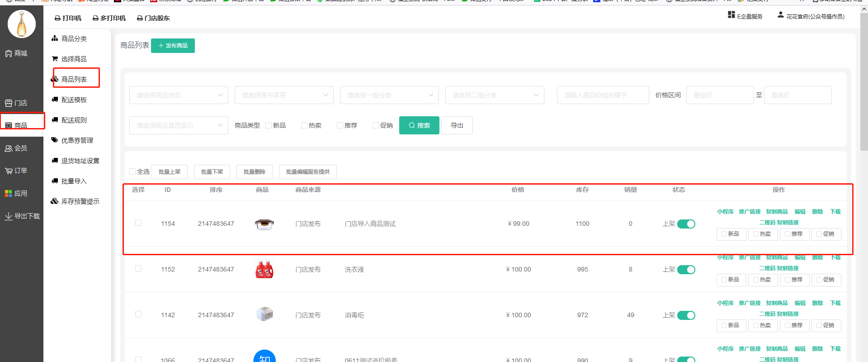Viewport: 868px width, 362px height.
Task: Open 导出下载 download icon in sidebar
Action: point(9,216)
